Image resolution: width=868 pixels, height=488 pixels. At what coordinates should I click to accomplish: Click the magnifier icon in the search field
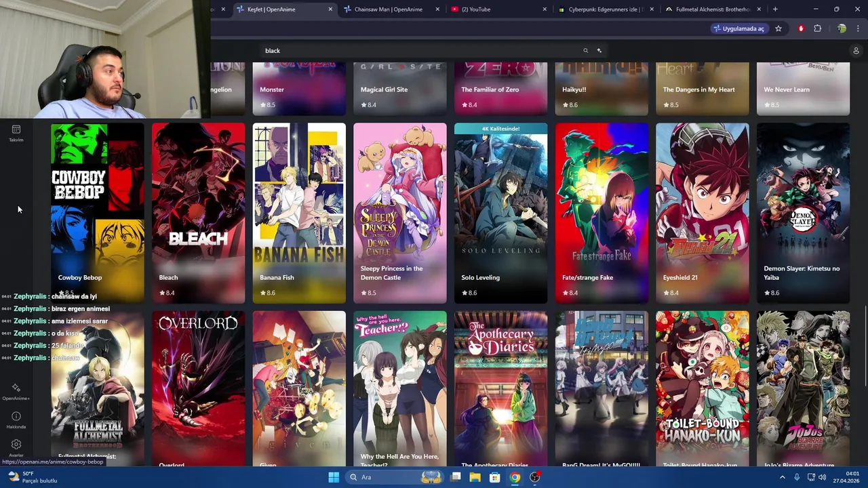click(x=586, y=51)
